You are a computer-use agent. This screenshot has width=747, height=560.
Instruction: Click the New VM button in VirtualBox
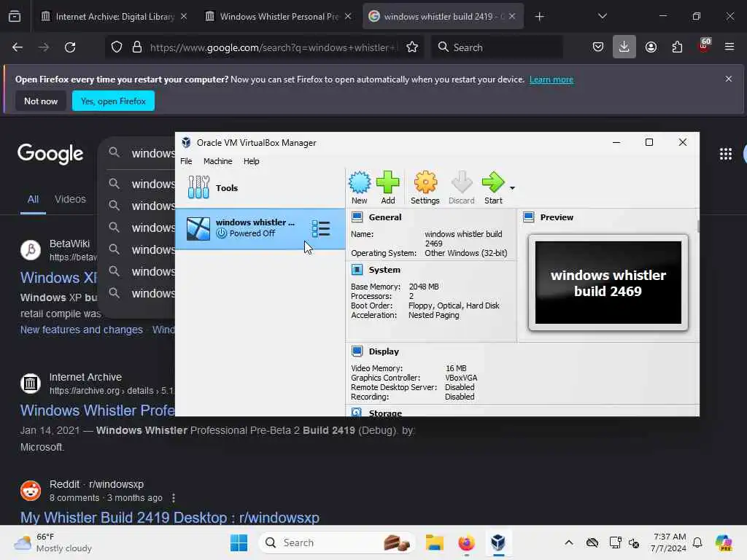click(x=359, y=187)
